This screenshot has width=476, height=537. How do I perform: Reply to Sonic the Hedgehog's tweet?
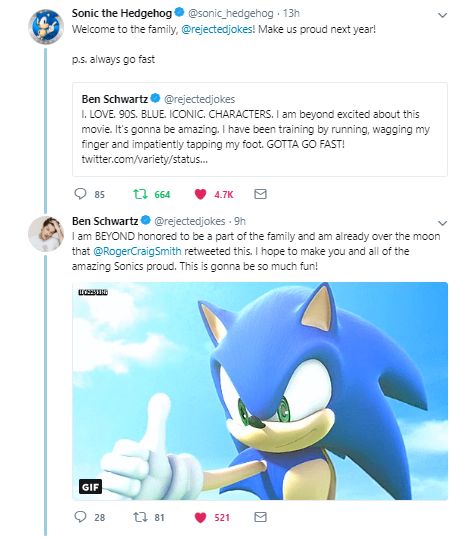click(80, 194)
